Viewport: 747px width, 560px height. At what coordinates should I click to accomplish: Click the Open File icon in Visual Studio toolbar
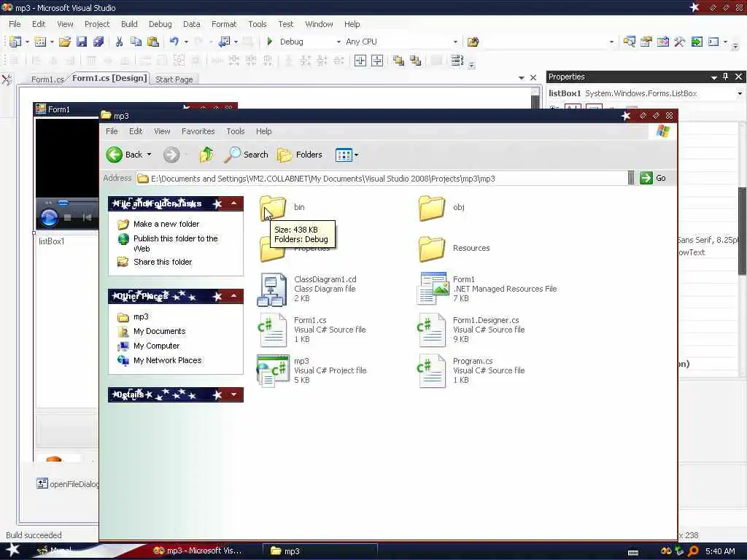pos(65,42)
